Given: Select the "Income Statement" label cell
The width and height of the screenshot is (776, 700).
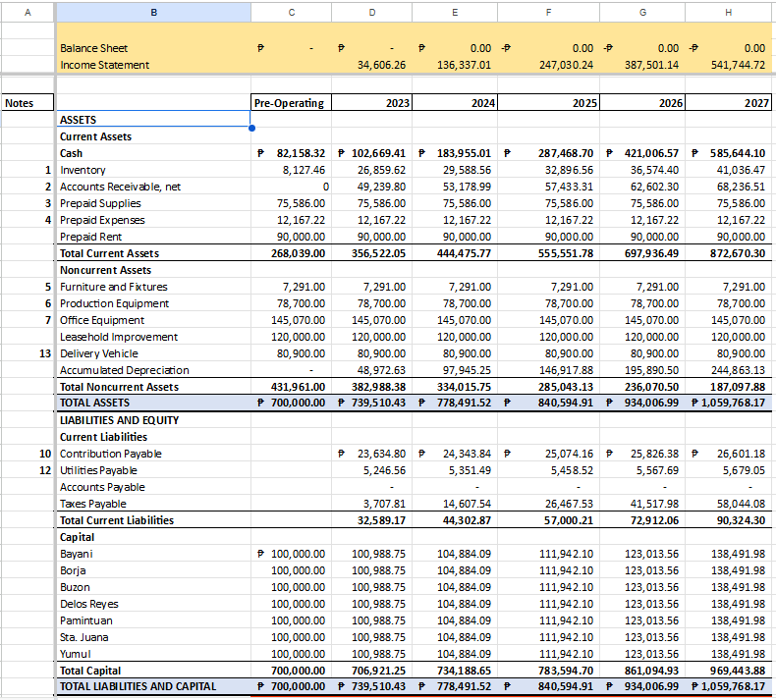Looking at the screenshot, I should point(105,65).
